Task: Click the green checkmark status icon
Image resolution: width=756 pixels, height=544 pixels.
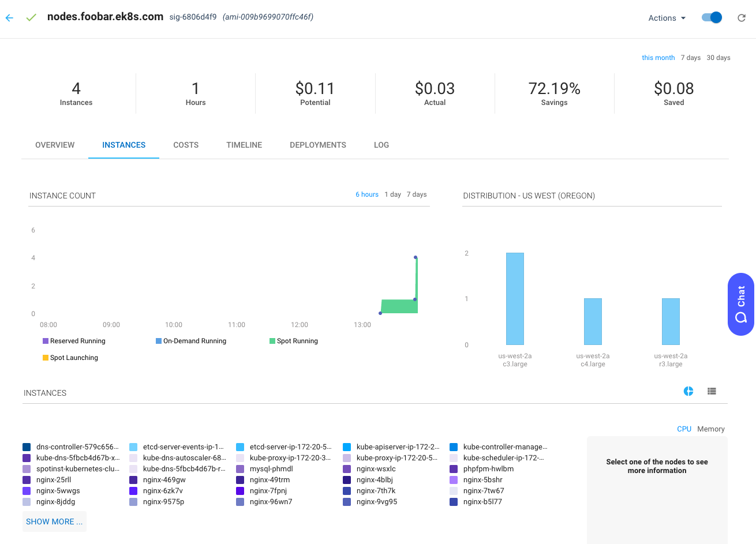Action: click(31, 17)
